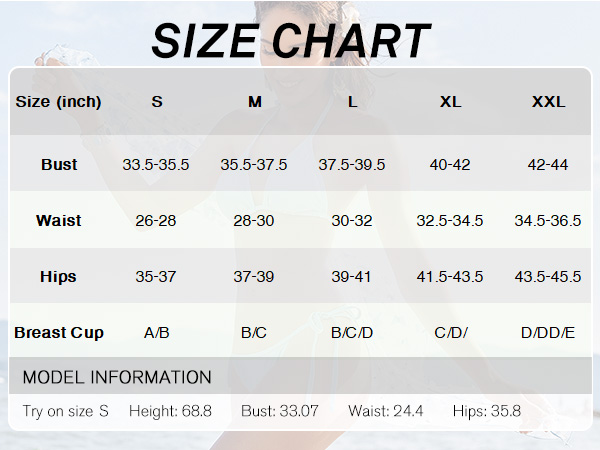Click bust value 33.5-35.5 for size S
The width and height of the screenshot is (600, 450).
(x=156, y=165)
